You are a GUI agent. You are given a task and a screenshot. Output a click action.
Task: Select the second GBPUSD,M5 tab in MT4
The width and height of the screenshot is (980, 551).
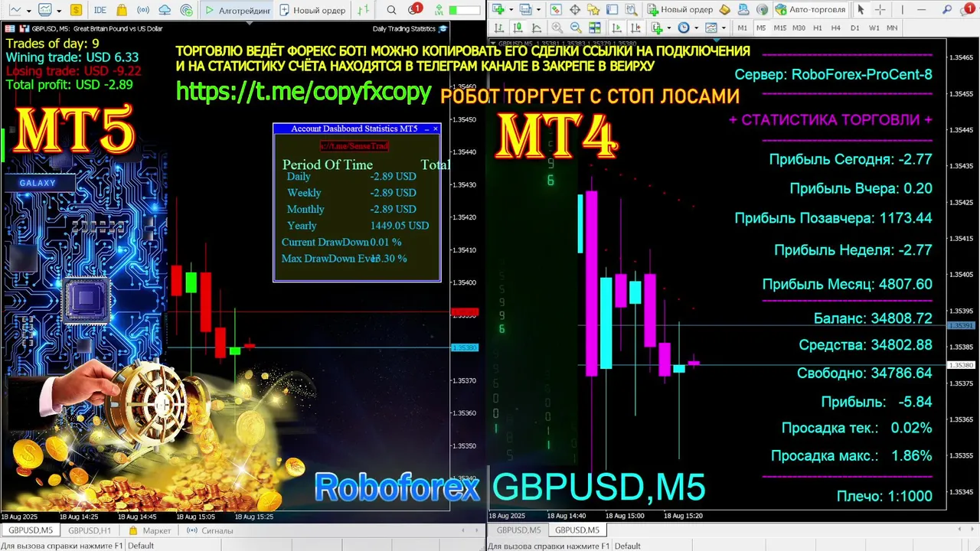(577, 530)
